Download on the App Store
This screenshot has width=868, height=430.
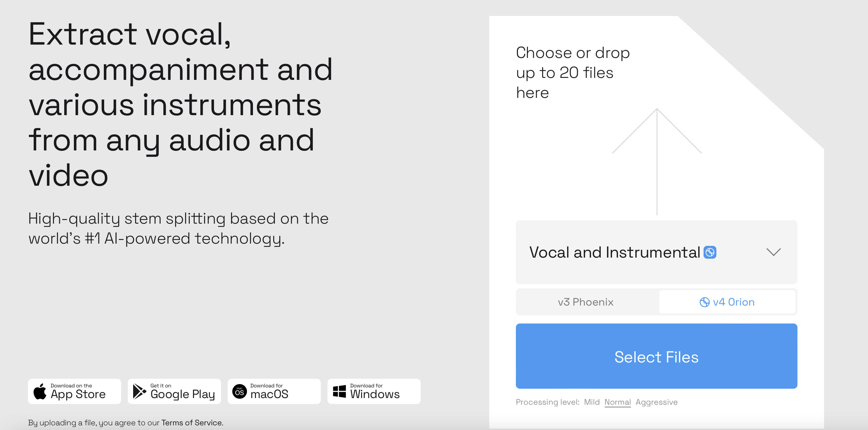point(75,391)
